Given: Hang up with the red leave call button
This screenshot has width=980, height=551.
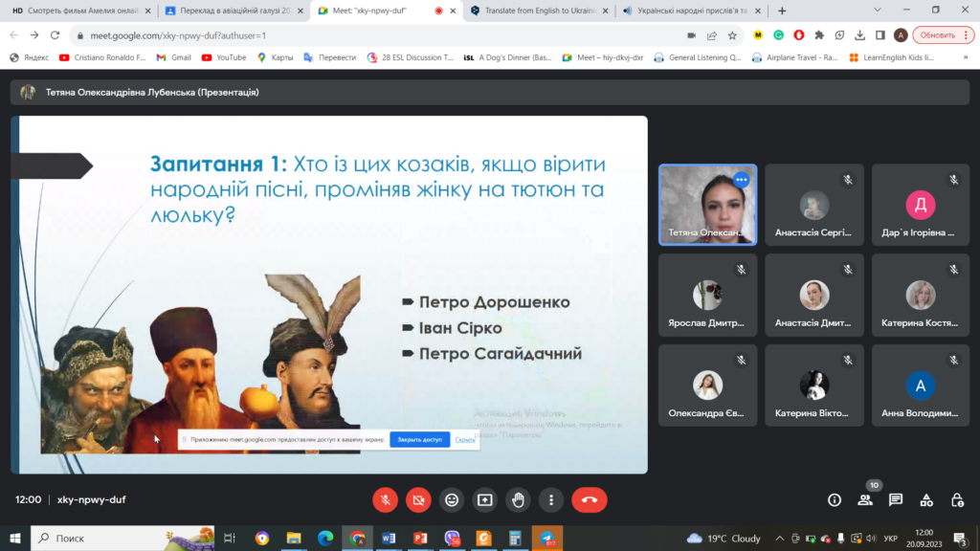Looking at the screenshot, I should (x=589, y=499).
